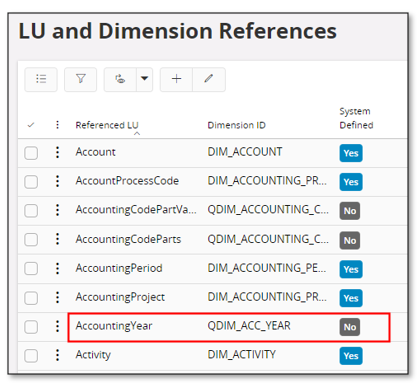This screenshot has height=391, width=419.
Task: Click the filter funnel icon
Action: [81, 79]
